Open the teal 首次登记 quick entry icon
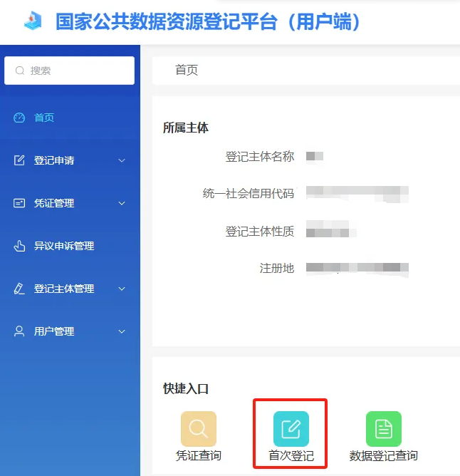 pos(291,429)
